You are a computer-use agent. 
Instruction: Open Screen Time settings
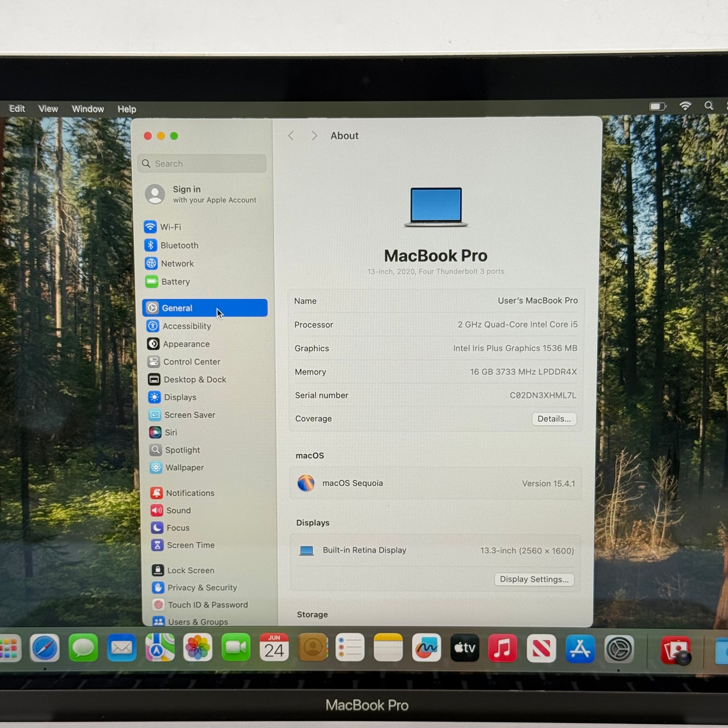183,545
